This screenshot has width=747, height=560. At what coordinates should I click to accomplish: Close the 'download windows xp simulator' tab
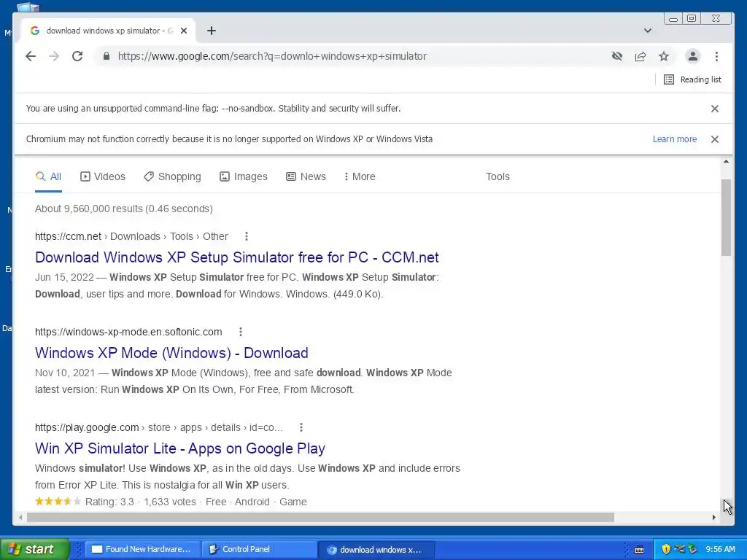[184, 31]
